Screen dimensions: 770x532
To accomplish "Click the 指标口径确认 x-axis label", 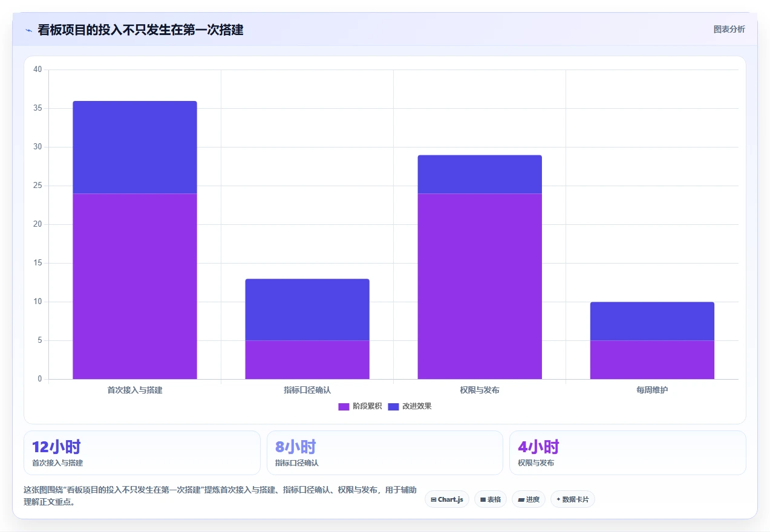I will click(x=307, y=391).
